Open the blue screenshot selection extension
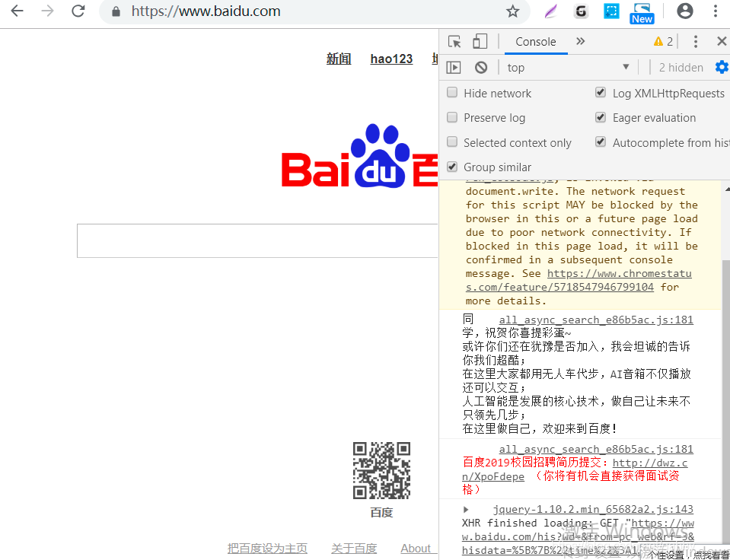This screenshot has height=560, width=730. (611, 11)
